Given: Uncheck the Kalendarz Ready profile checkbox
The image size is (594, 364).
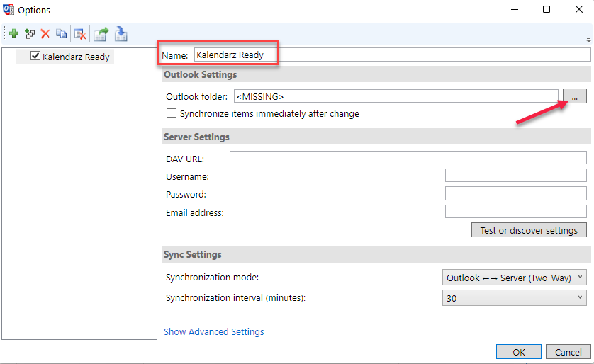Looking at the screenshot, I should coord(35,56).
